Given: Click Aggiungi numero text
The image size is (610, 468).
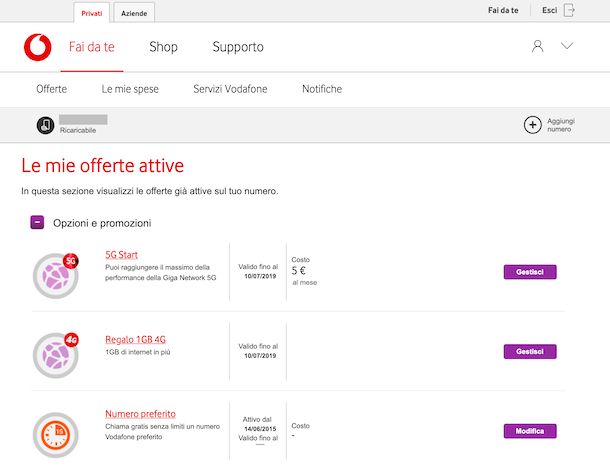Looking at the screenshot, I should [561, 125].
